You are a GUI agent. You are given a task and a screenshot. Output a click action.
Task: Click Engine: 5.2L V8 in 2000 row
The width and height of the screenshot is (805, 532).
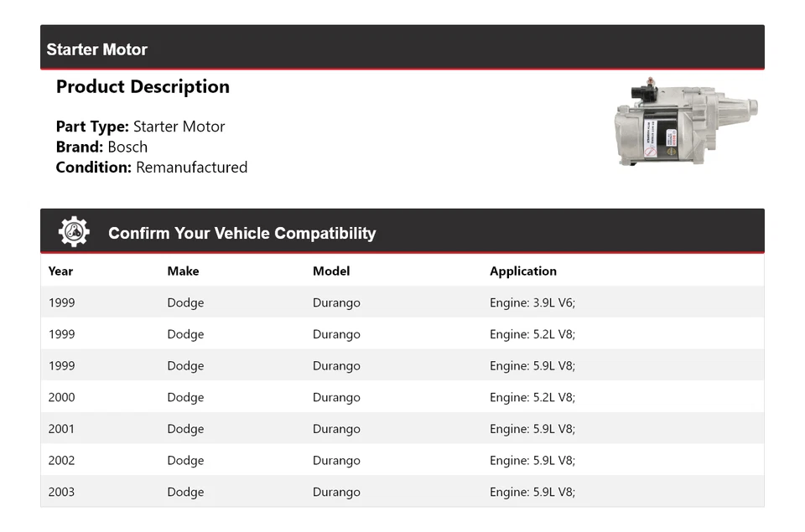[x=532, y=397]
